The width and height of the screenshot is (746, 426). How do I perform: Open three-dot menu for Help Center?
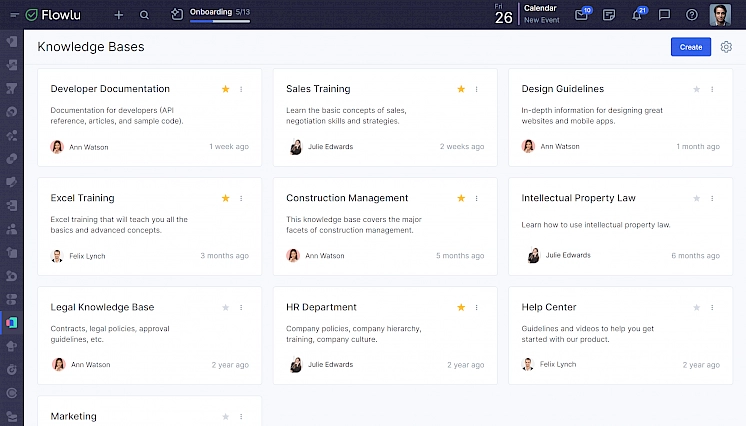pyautogui.click(x=713, y=307)
